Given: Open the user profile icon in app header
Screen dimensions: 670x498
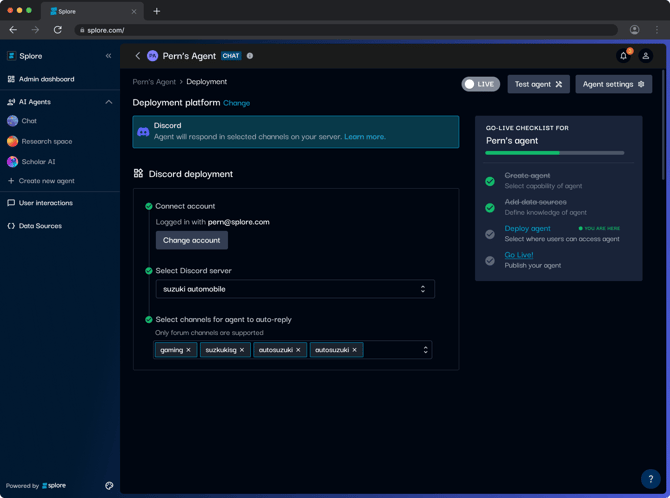Looking at the screenshot, I should pyautogui.click(x=646, y=56).
